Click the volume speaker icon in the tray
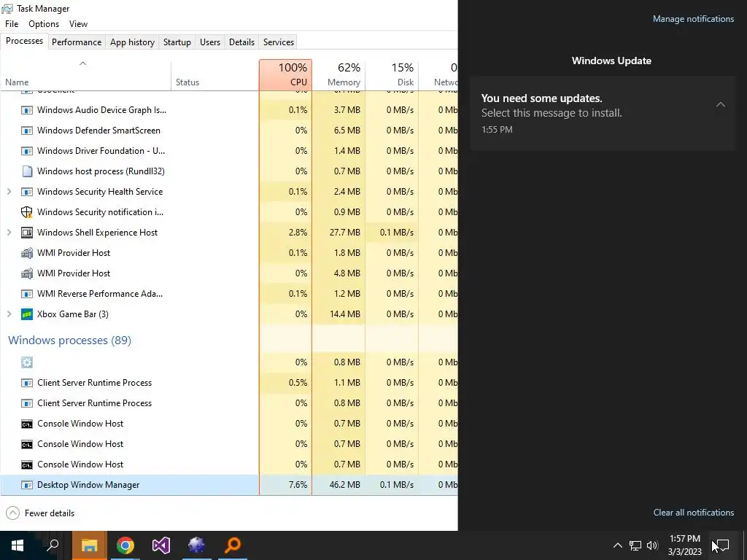 pos(652,545)
